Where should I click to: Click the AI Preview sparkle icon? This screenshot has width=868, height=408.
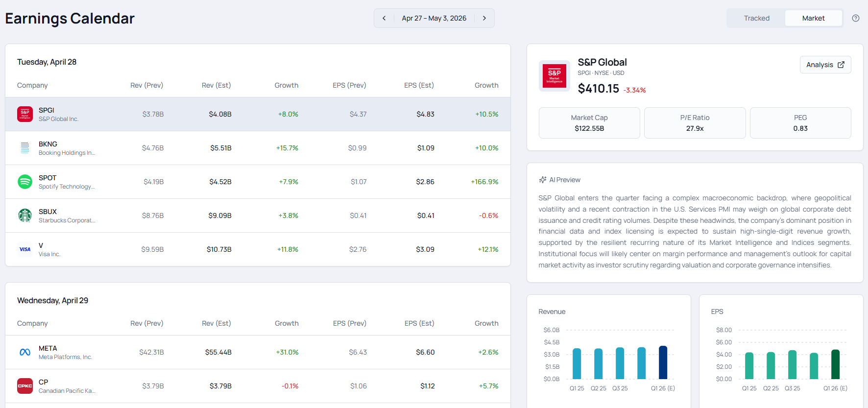tap(543, 180)
